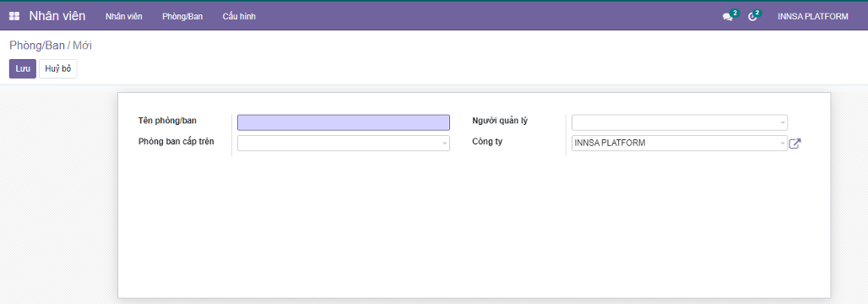Select the Công ty field showing INNSA PLATFORM
868x304 pixels.
[x=679, y=144]
